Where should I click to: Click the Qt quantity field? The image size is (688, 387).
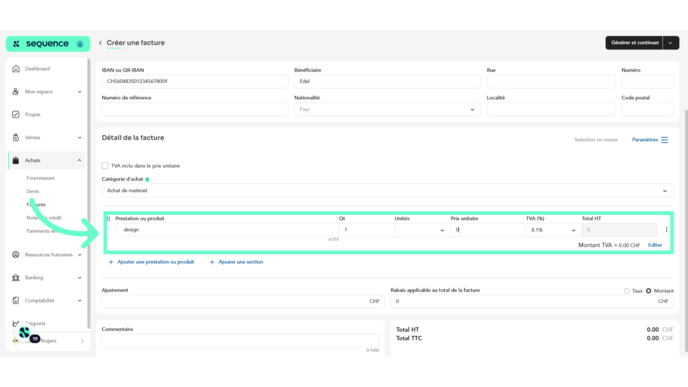[367, 229]
